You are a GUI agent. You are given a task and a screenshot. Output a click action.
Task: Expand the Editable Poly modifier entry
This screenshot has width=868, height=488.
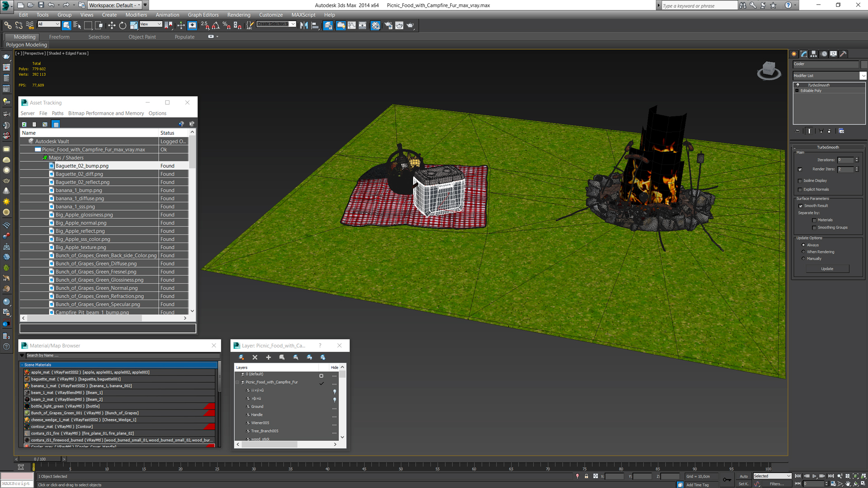coord(797,91)
